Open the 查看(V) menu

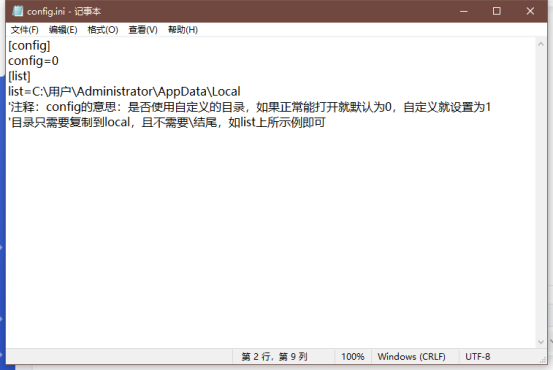143,30
